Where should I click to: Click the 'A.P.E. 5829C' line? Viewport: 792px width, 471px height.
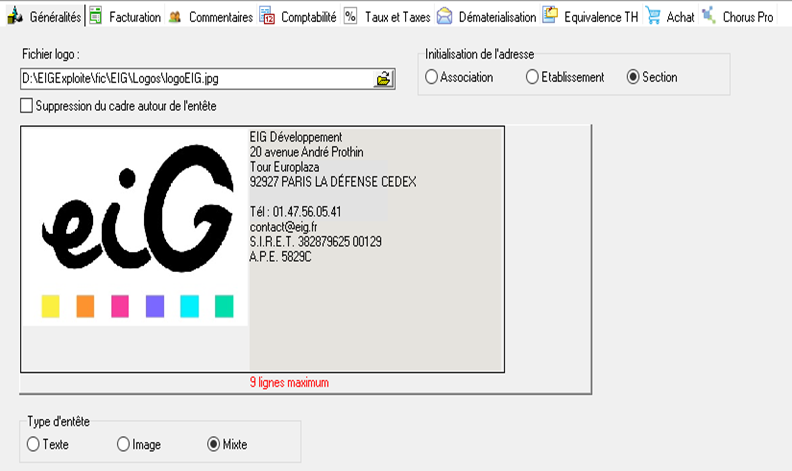280,257
